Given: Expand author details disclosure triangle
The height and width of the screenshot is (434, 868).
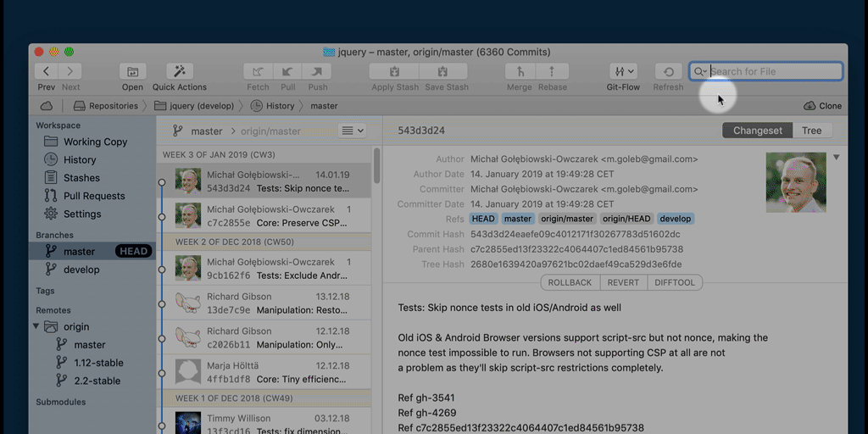Looking at the screenshot, I should (836, 157).
